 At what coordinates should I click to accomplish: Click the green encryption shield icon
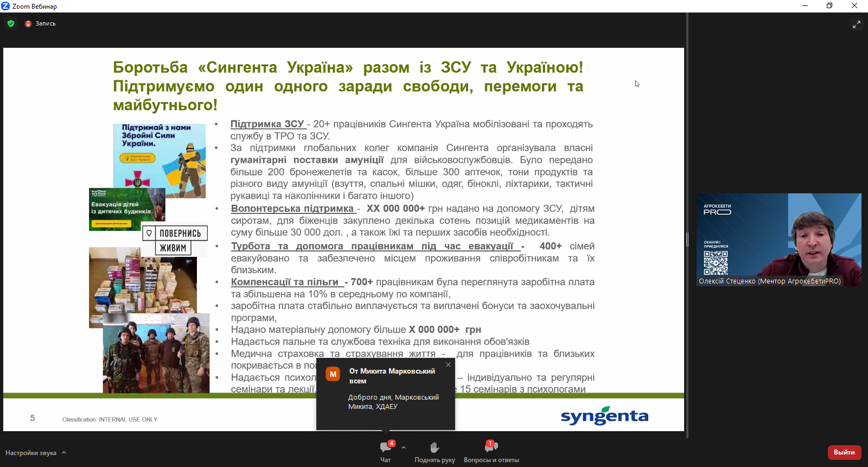11,23
